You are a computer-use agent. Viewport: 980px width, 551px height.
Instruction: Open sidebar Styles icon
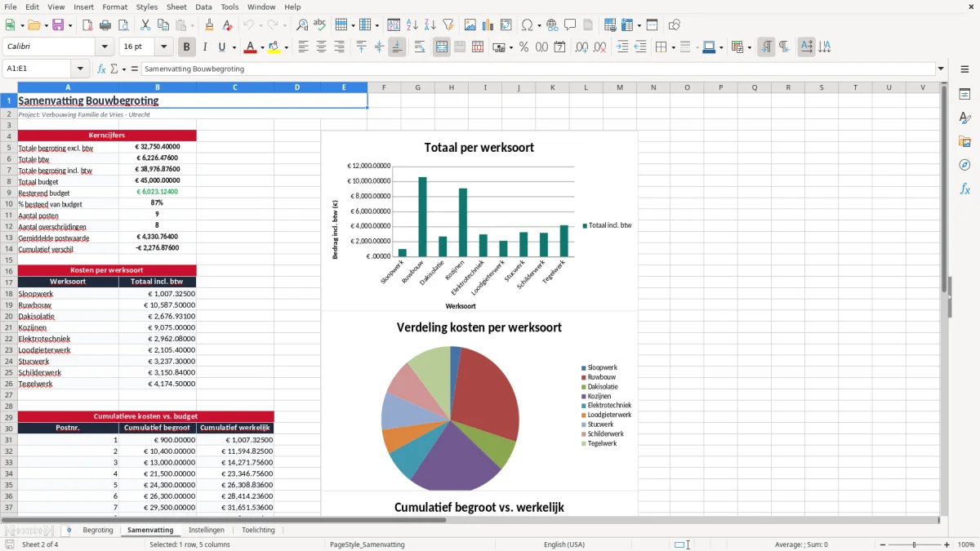pyautogui.click(x=964, y=118)
